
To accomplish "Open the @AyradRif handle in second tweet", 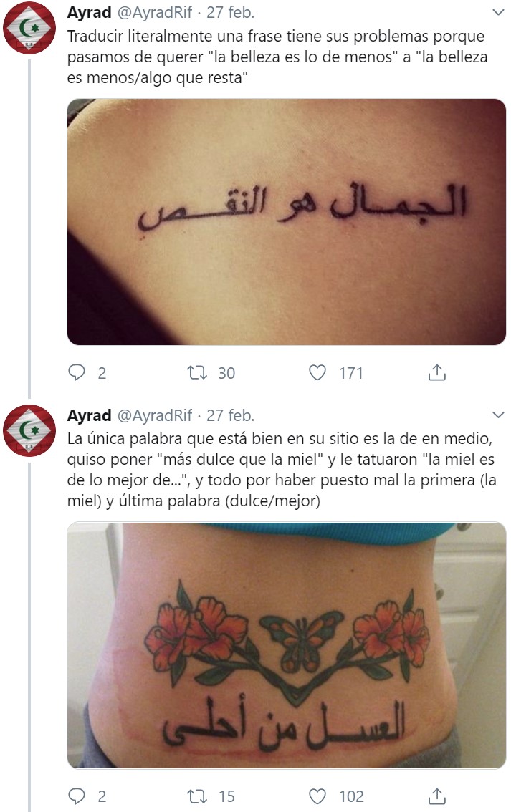I will pos(155,415).
